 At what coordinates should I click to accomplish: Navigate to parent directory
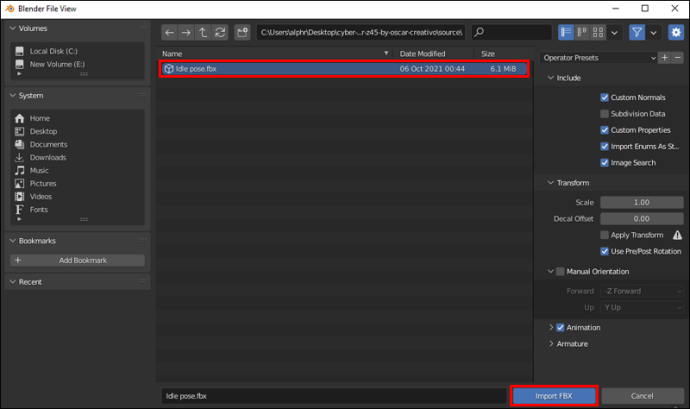pyautogui.click(x=203, y=33)
